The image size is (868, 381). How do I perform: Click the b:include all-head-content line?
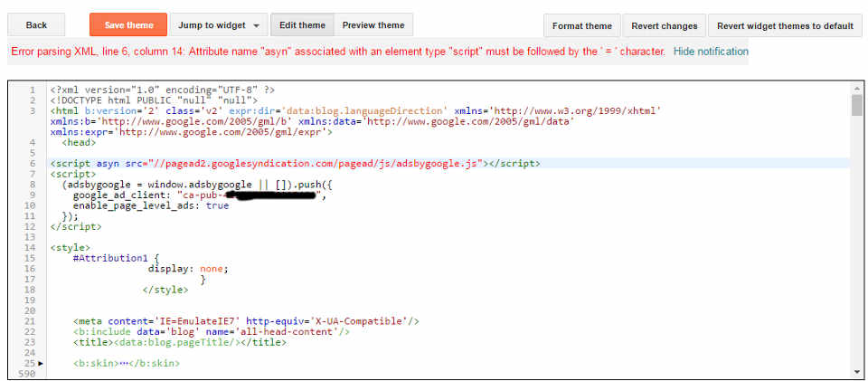[212, 332]
